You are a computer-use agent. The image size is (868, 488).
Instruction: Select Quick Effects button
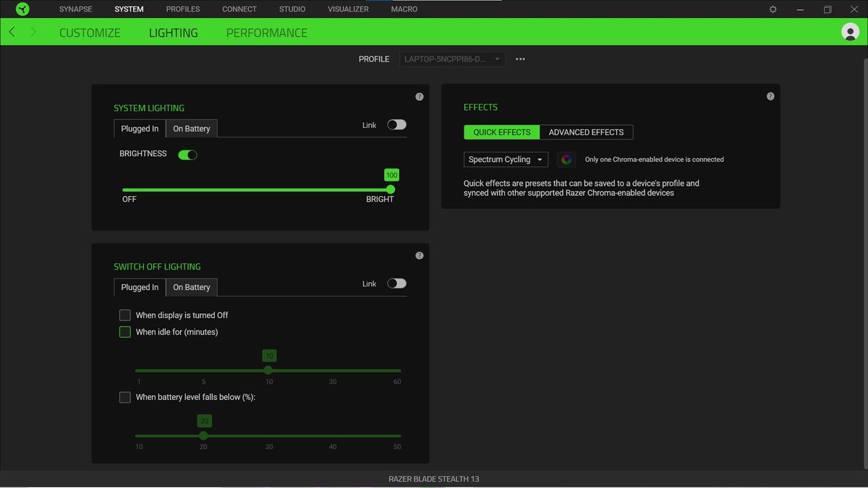(x=502, y=132)
